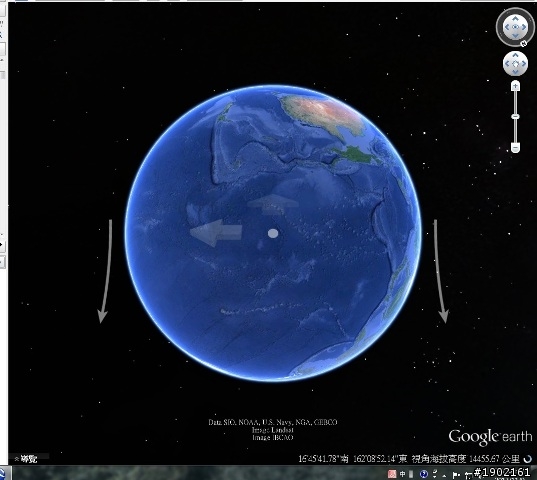Click the left sidebar scrollbar thumb
The image size is (537, 480).
point(3,75)
